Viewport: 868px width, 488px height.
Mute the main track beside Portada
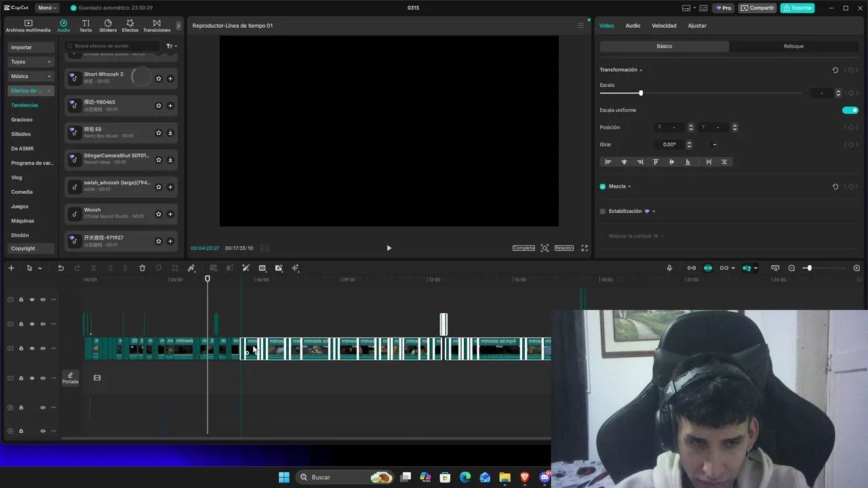[43, 378]
